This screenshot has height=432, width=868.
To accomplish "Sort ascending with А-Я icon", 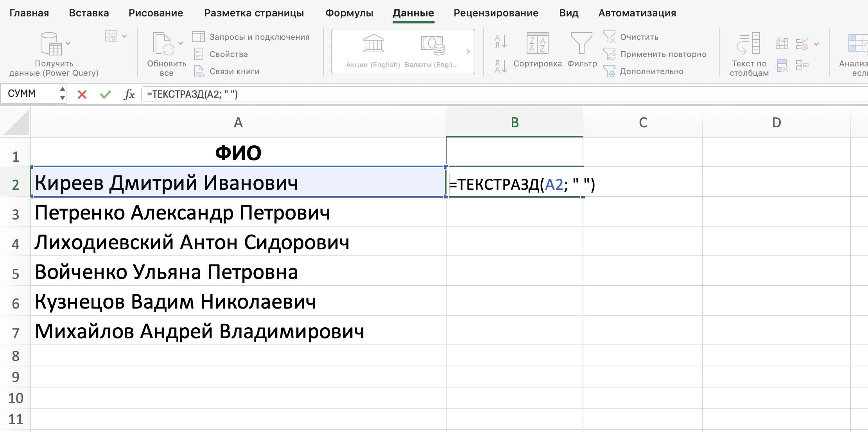I will (x=500, y=42).
